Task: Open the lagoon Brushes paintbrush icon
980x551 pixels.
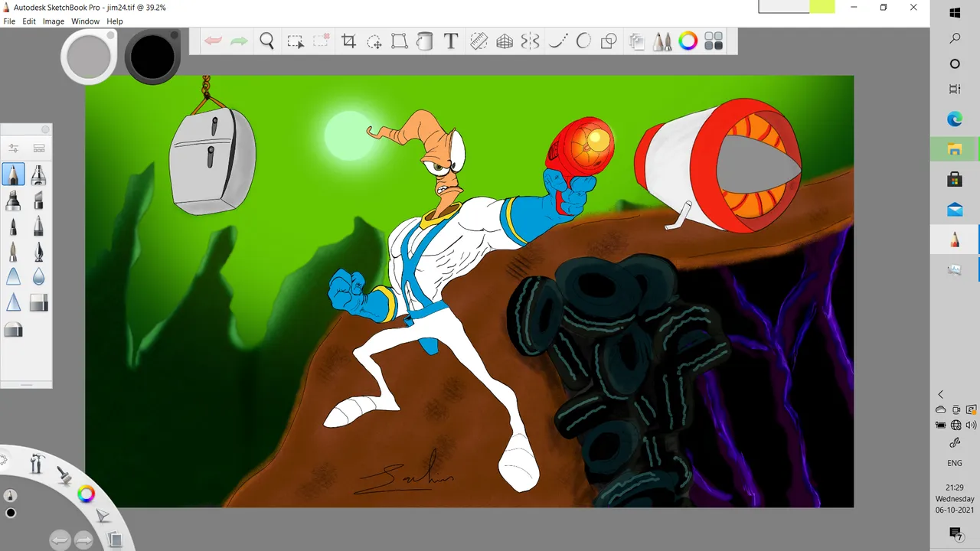Action: (64, 474)
